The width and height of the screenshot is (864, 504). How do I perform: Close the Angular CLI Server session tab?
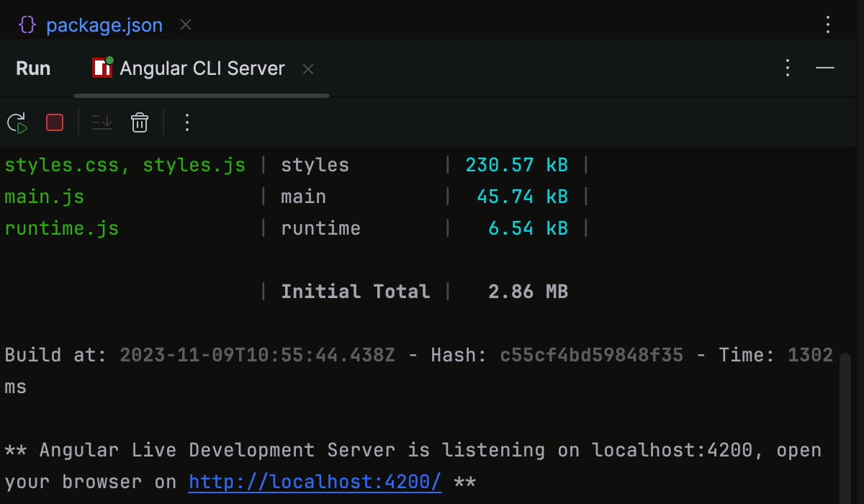307,68
